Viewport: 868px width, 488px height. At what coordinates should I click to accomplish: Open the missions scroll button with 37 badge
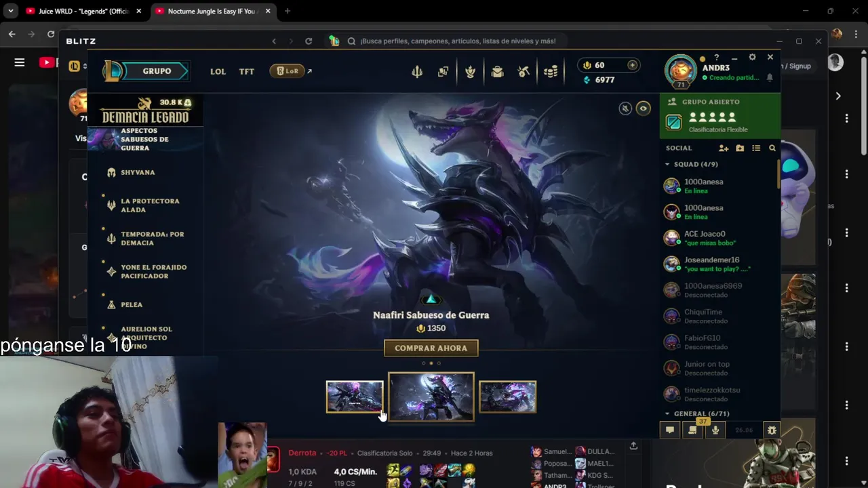[692, 430]
